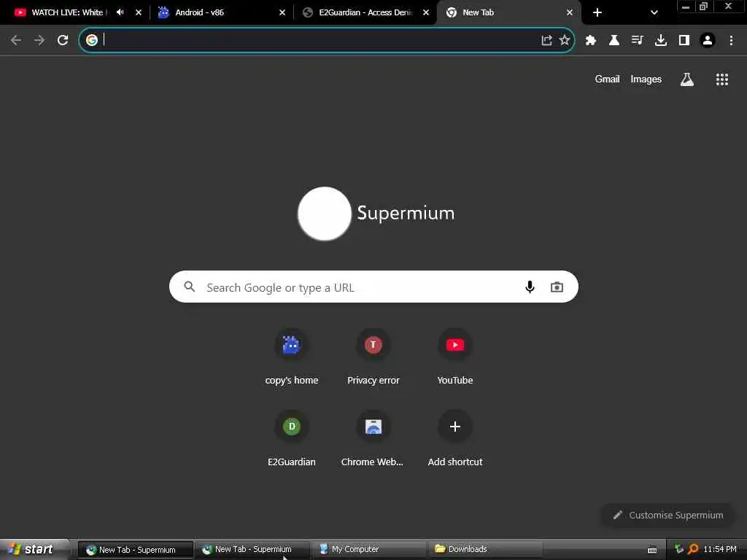Viewport: 747px width, 560px height.
Task: Click the orange magnifier tray icon
Action: (694, 549)
